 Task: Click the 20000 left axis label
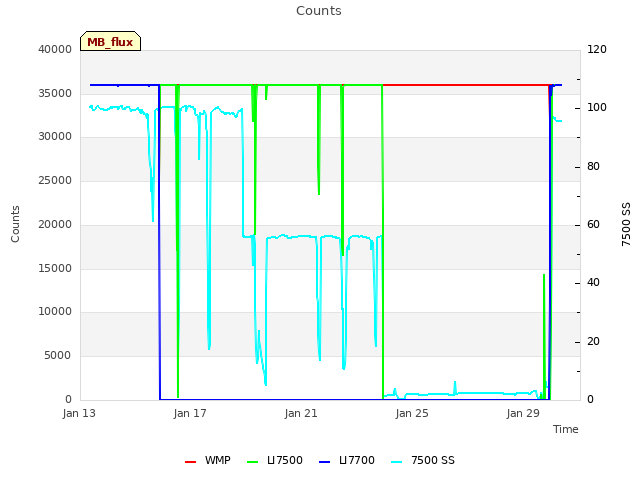55,224
